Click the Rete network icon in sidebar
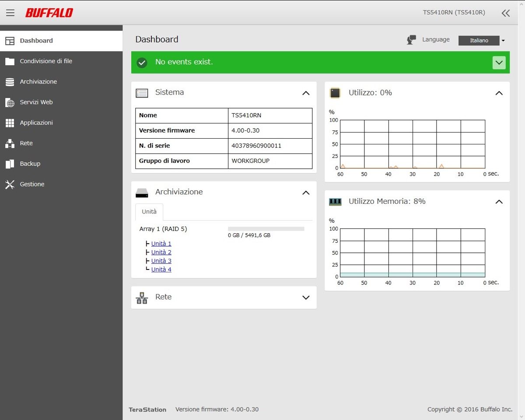 (x=10, y=143)
